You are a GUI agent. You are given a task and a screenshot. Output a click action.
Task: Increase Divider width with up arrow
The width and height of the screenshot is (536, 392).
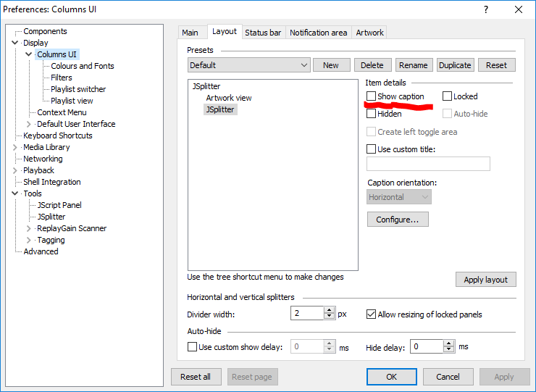(330, 311)
